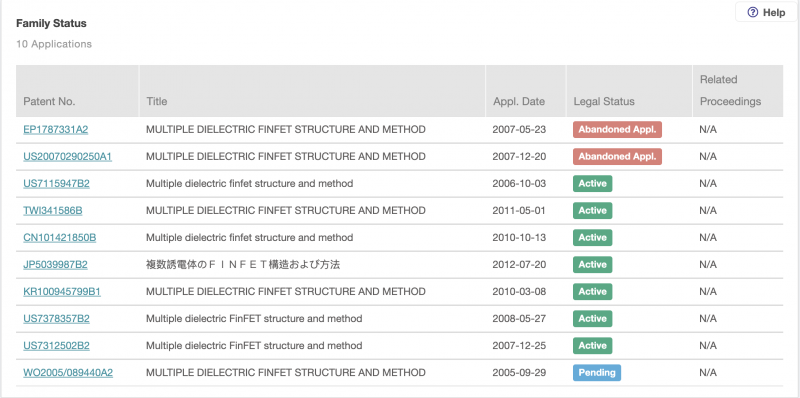Open patent link KR100945799B1
Image resolution: width=800 pixels, height=398 pixels.
coord(62,292)
